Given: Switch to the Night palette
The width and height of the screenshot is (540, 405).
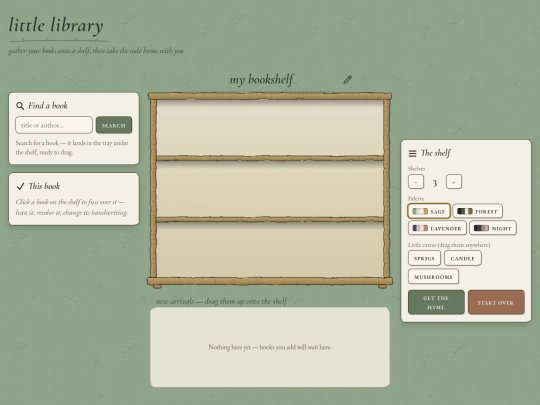Looking at the screenshot, I should coord(493,228).
